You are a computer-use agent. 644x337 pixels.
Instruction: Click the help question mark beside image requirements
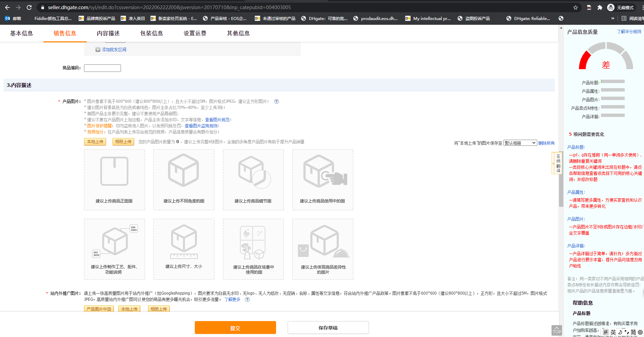[276, 101]
